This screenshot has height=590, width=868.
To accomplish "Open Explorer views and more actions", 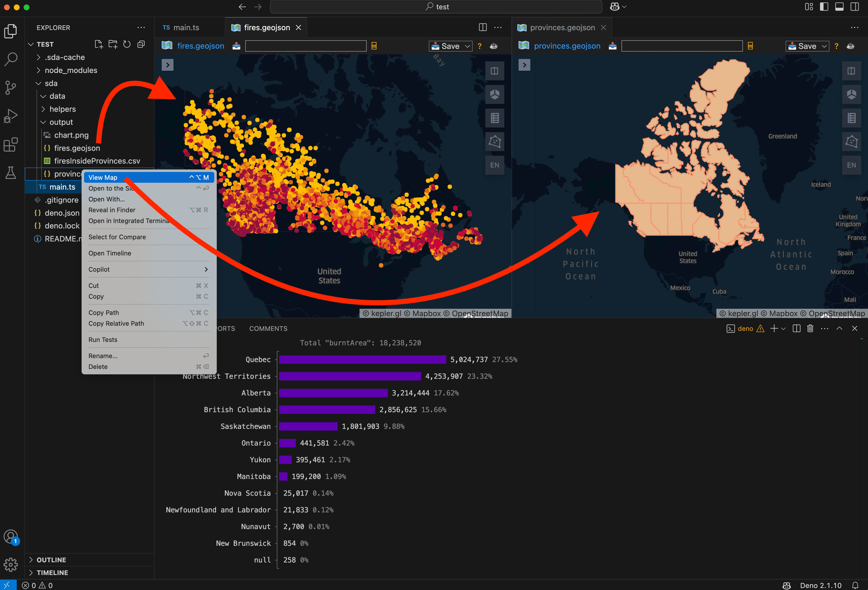I will 141,28.
